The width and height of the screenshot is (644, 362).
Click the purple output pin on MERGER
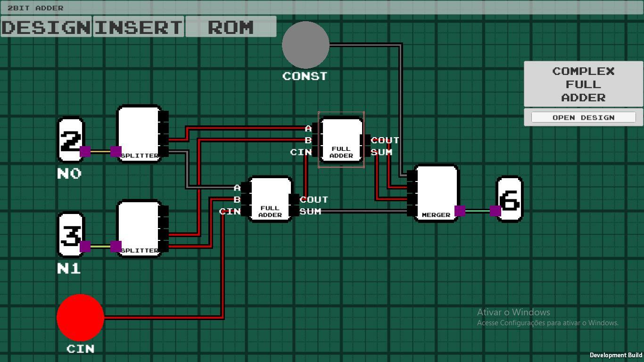pyautogui.click(x=460, y=211)
